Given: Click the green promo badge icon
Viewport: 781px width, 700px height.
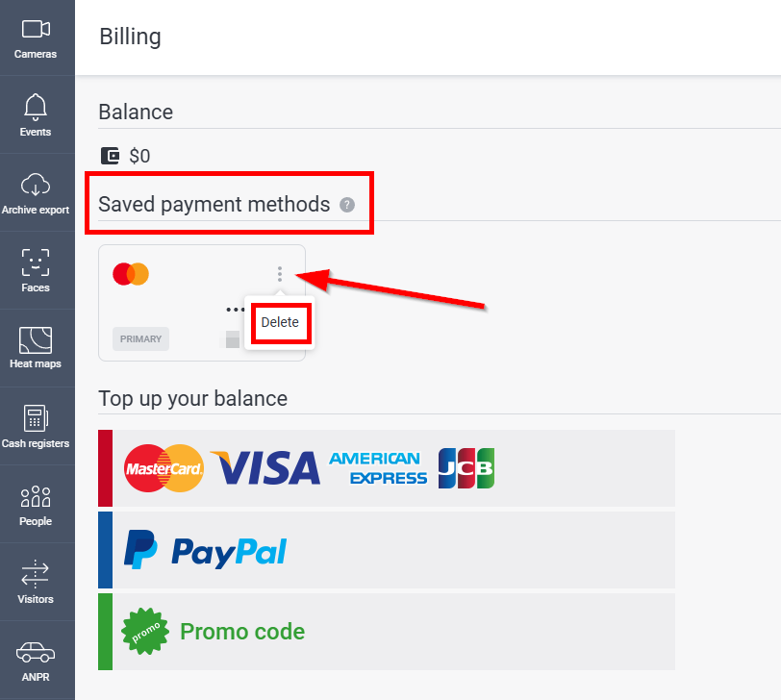Looking at the screenshot, I should (145, 632).
